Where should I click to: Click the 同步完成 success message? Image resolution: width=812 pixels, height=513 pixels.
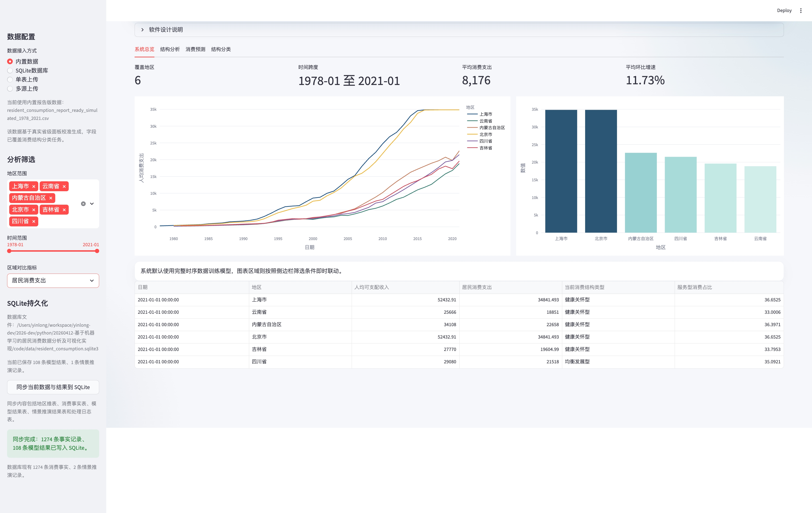53,444
